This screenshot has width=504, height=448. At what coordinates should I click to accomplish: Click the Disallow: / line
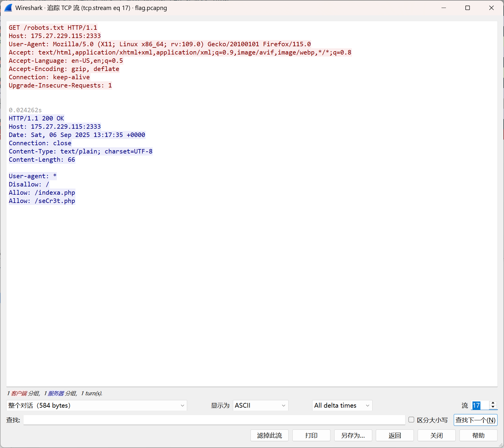coord(29,184)
